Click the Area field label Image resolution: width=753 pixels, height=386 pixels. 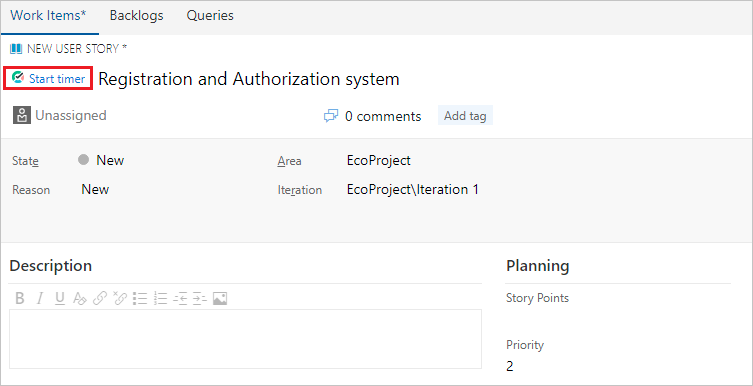click(x=289, y=161)
